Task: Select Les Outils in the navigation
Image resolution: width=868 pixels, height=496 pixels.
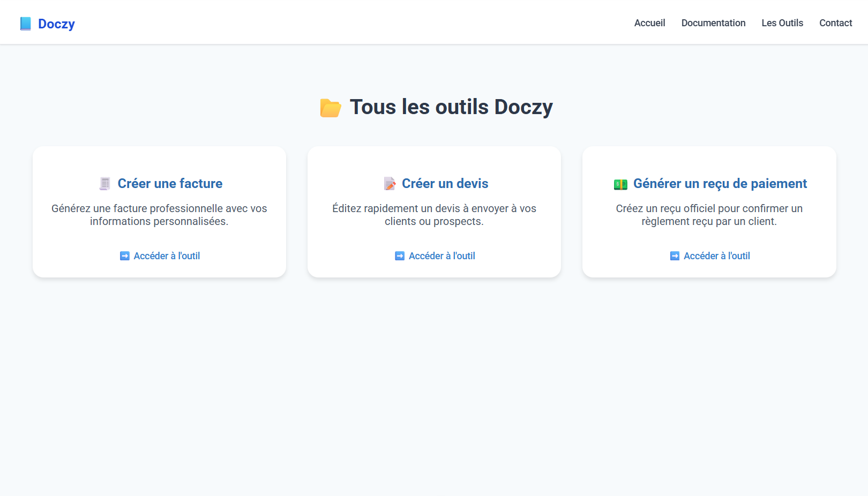Action: coord(782,23)
